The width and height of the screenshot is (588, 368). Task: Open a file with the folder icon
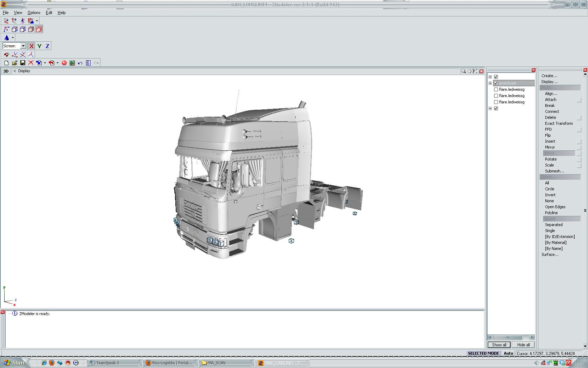point(14,63)
